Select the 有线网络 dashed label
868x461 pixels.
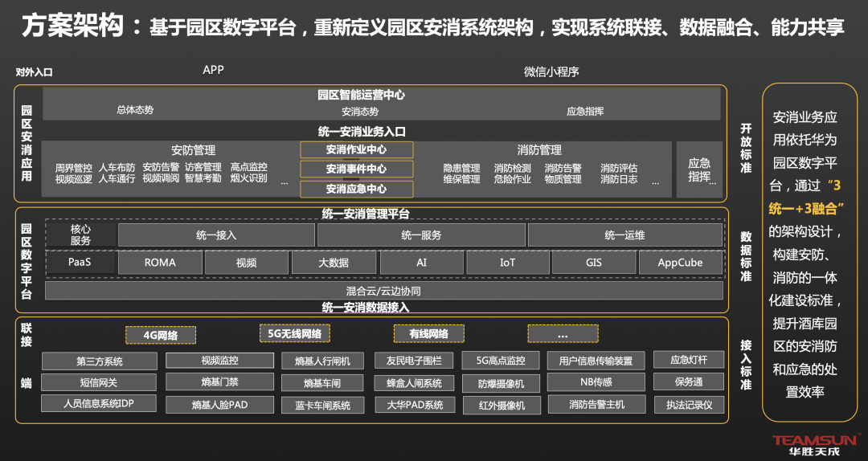pos(428,333)
